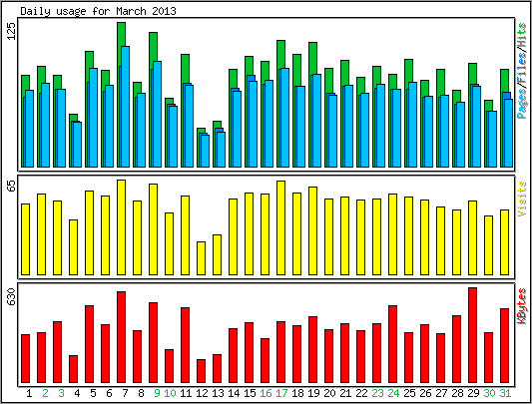Select green weekend day label 23
The image size is (532, 404).
(x=377, y=393)
